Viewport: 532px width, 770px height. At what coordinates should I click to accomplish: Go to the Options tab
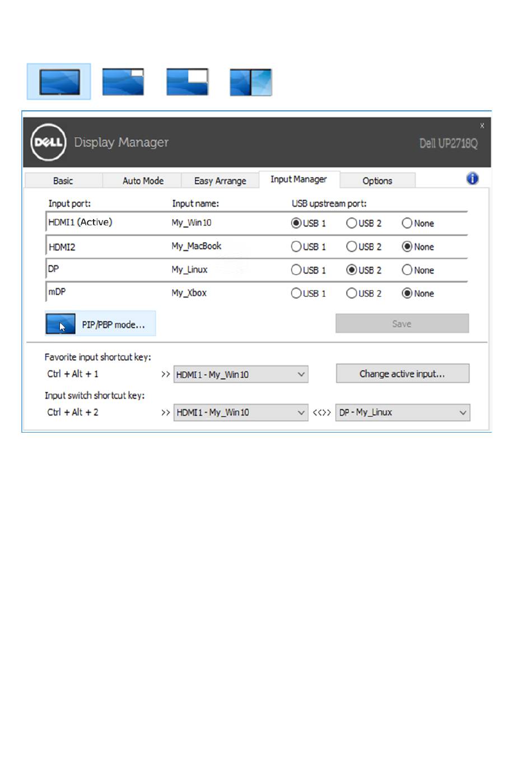[377, 180]
